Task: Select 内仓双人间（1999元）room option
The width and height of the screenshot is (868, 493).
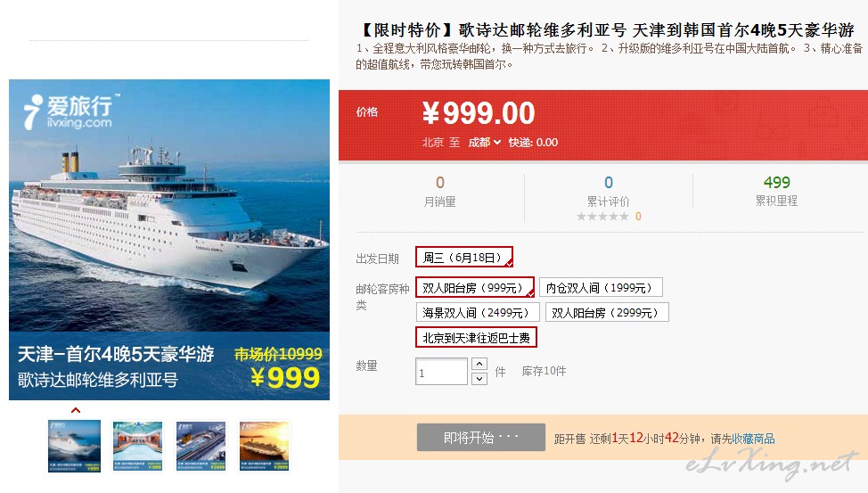Action: click(x=601, y=287)
